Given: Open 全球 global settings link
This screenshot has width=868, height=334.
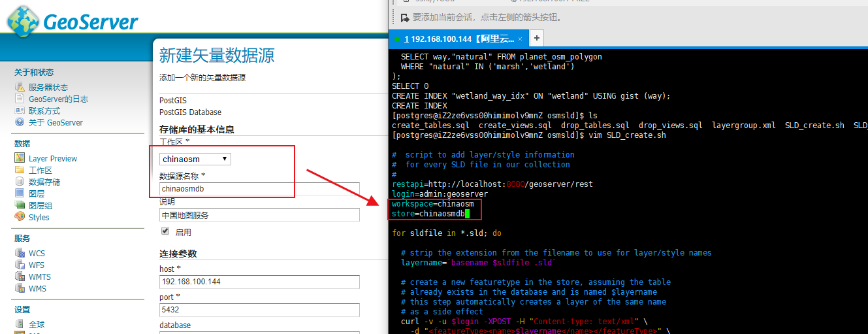Looking at the screenshot, I should [37, 324].
